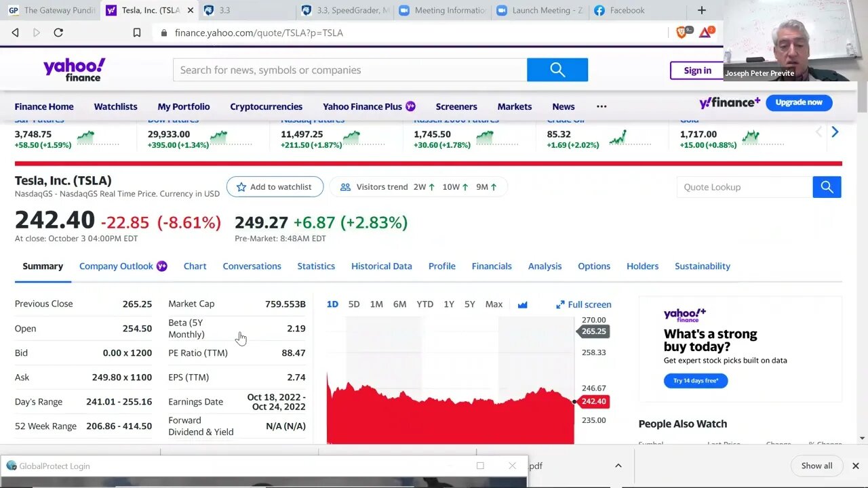Open the more options ellipsis menu
868x488 pixels.
click(601, 106)
